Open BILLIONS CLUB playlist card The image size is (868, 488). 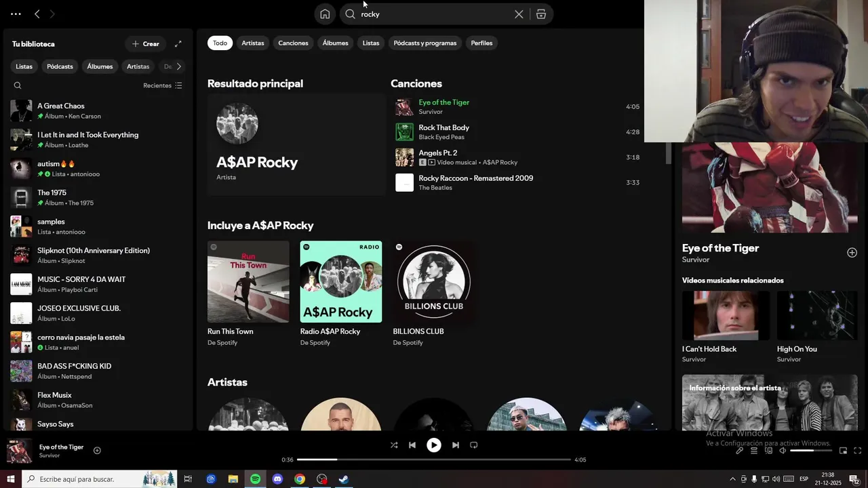pyautogui.click(x=434, y=293)
